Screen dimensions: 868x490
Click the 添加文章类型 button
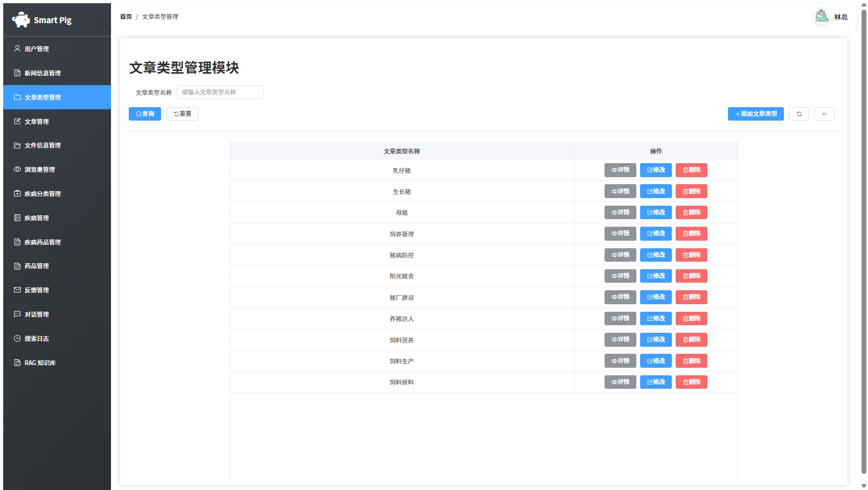755,114
